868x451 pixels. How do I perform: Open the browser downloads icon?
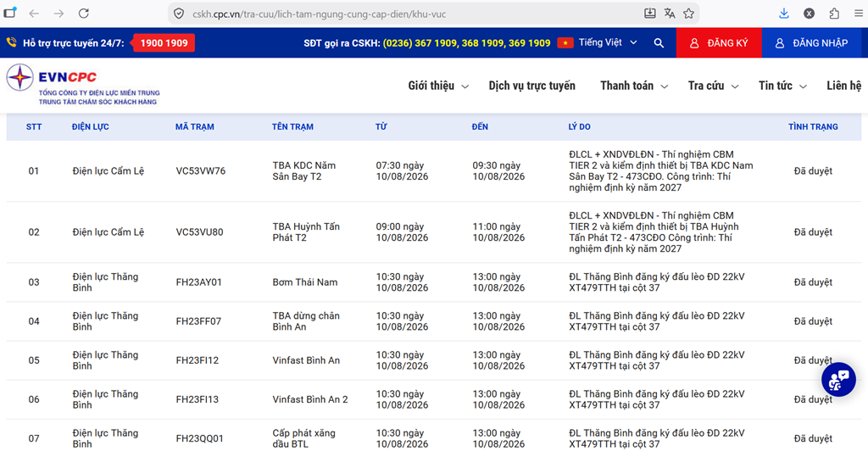(784, 14)
